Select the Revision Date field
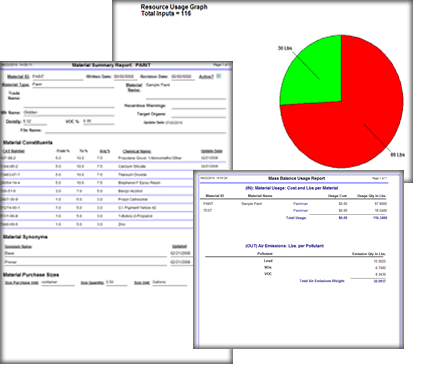This screenshot has width=424, height=368. pos(182,77)
